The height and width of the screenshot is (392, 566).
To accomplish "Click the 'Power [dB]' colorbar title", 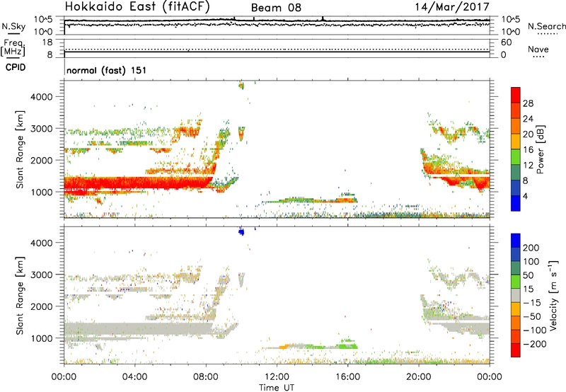I will point(540,149).
